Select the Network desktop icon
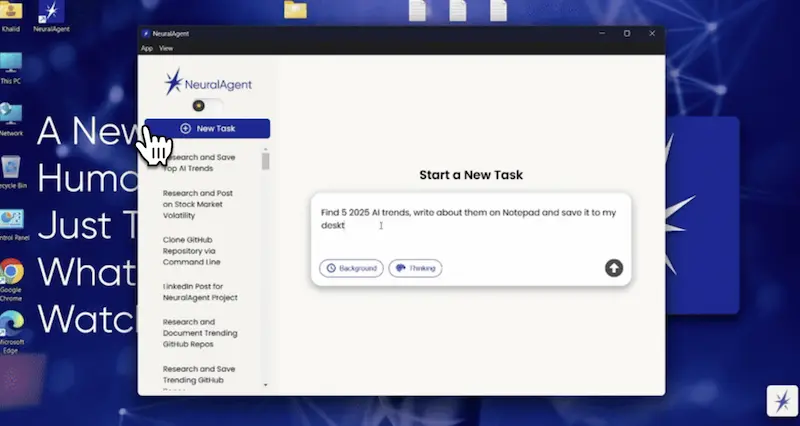 point(11,119)
